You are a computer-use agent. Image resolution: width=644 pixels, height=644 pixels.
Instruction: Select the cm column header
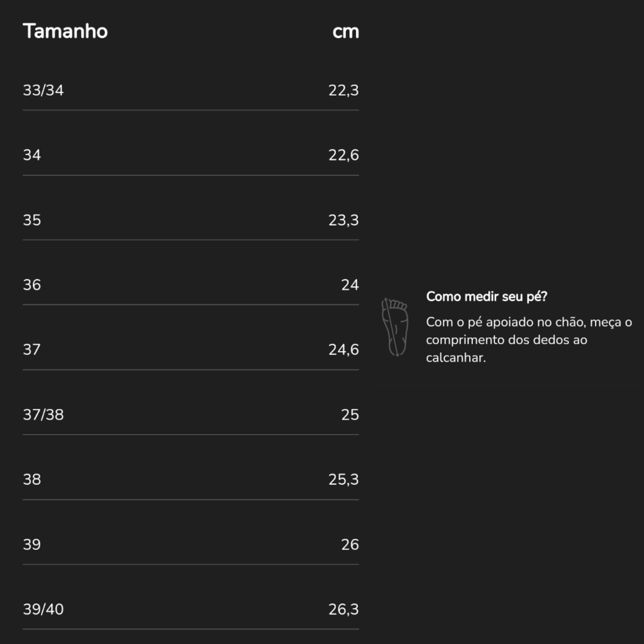coord(345,31)
